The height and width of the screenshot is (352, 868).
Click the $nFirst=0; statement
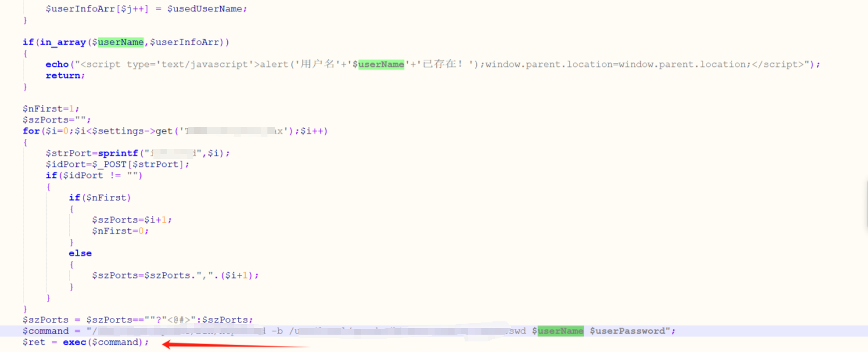(120, 231)
